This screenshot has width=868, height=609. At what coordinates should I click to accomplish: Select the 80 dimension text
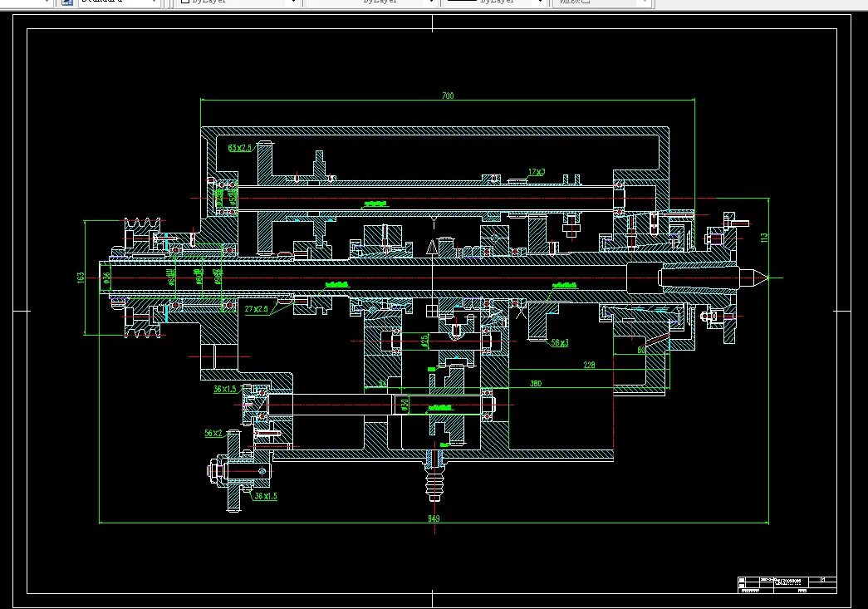point(641,351)
